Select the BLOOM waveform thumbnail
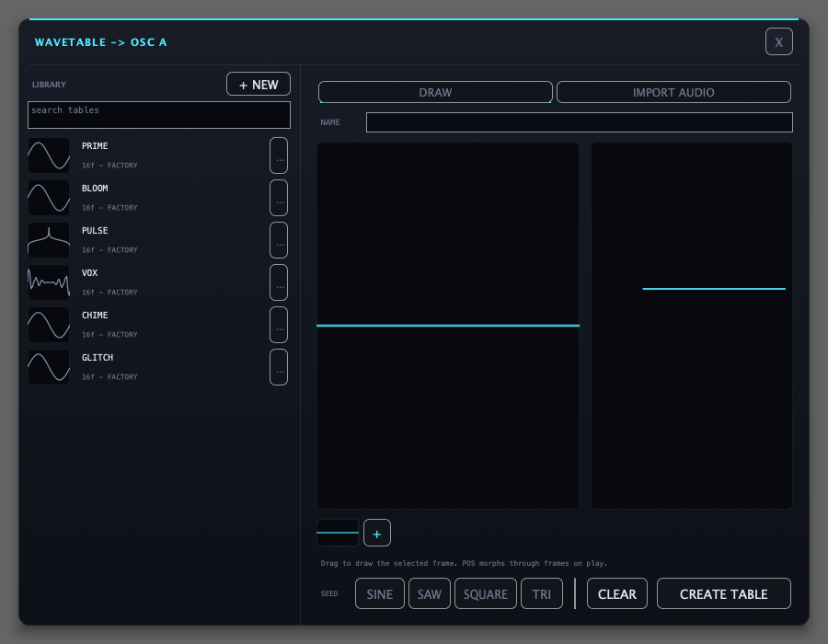The height and width of the screenshot is (644, 828). click(x=49, y=198)
